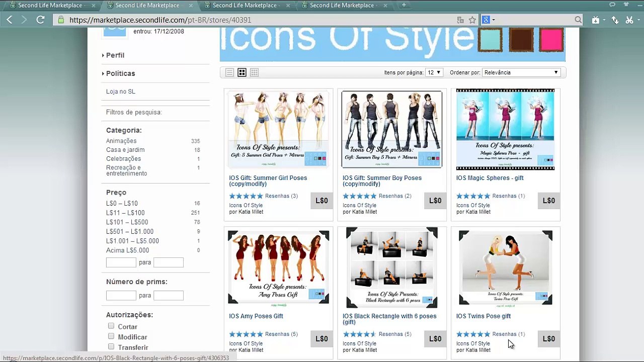This screenshot has height=362, width=644.
Task: Switch to list view layout icon
Action: (x=229, y=72)
